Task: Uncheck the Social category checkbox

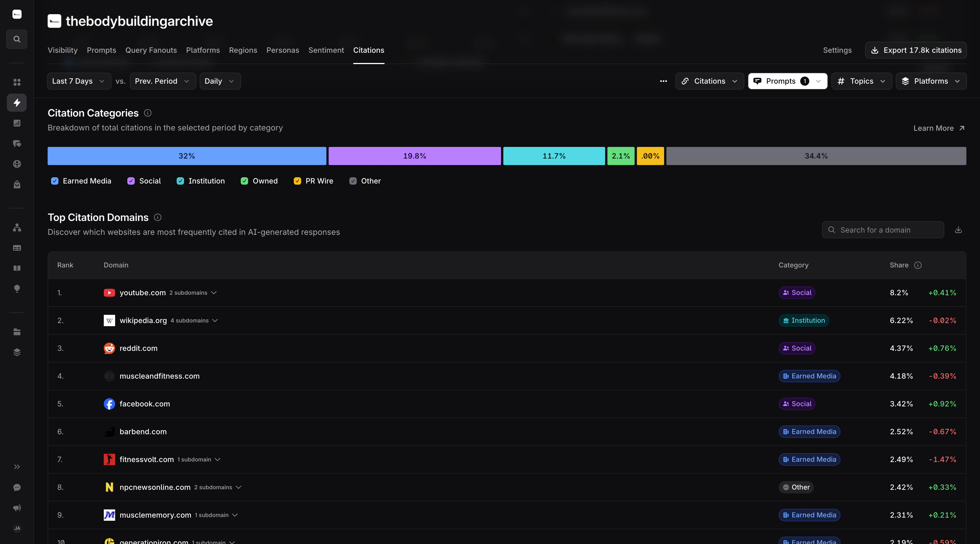Action: [x=131, y=181]
